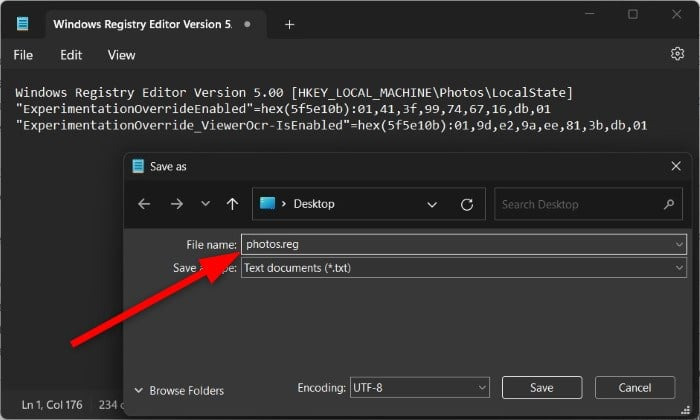Click the Save as dialog title icon
Screen dimensions: 700x420
[138, 166]
